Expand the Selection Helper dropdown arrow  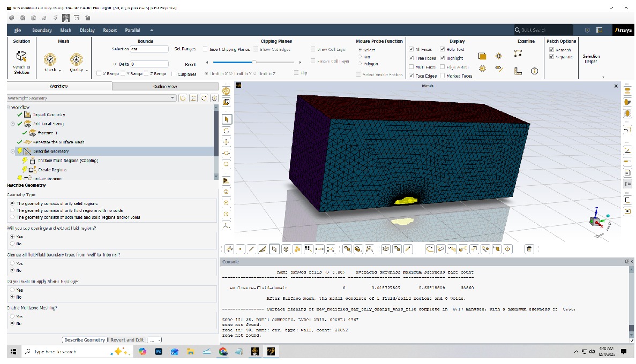tap(603, 77)
